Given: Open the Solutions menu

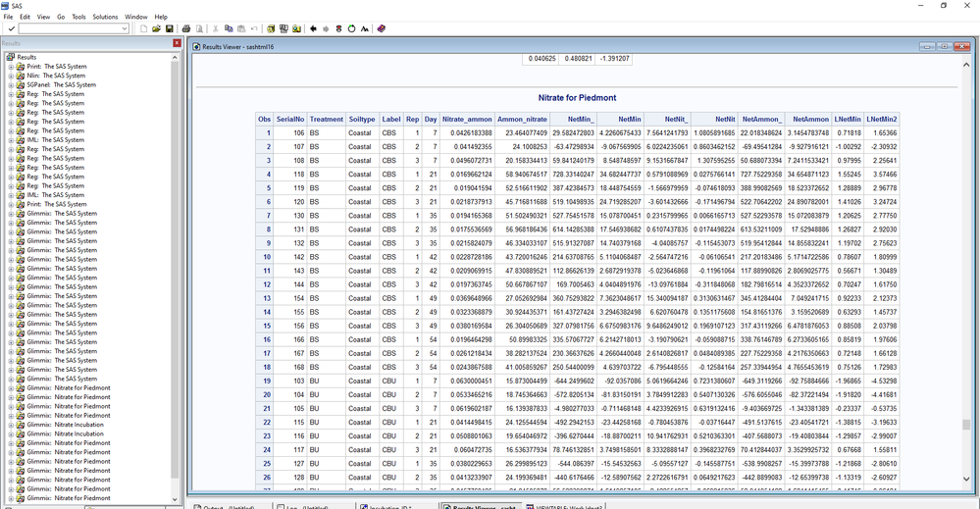Looking at the screenshot, I should click(x=105, y=17).
